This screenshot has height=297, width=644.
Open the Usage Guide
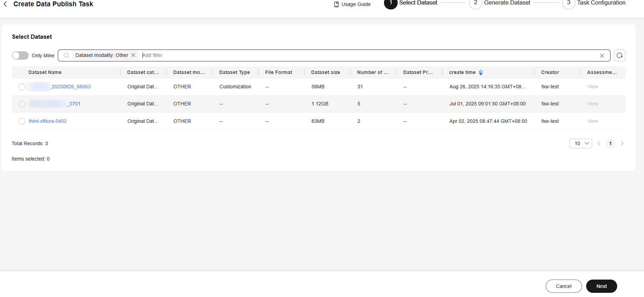click(x=352, y=4)
